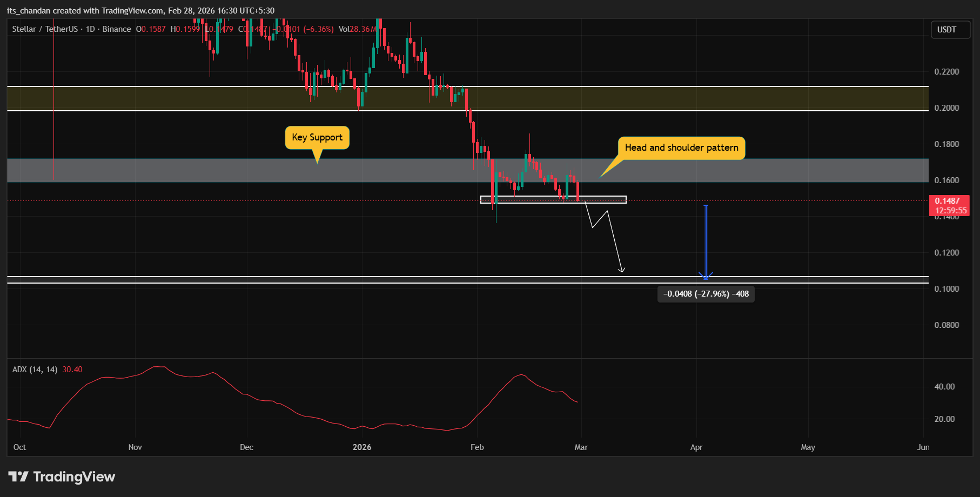Click the Nov label on time axis
The image size is (980, 497).
point(135,447)
